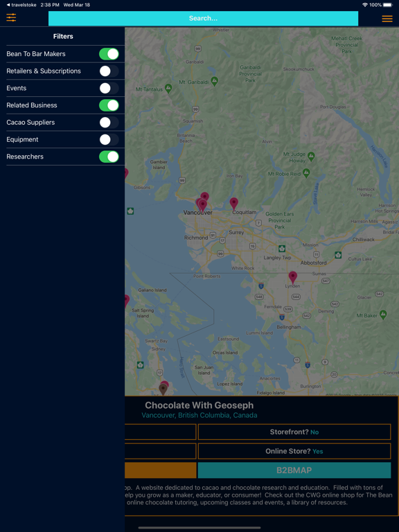Tap the Storefront? No box
This screenshot has height=532, width=399.
pos(294,432)
